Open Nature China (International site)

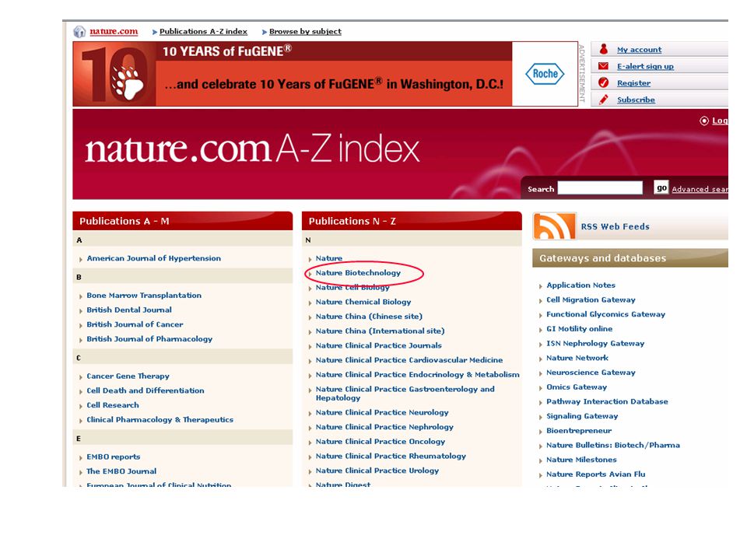(x=380, y=331)
